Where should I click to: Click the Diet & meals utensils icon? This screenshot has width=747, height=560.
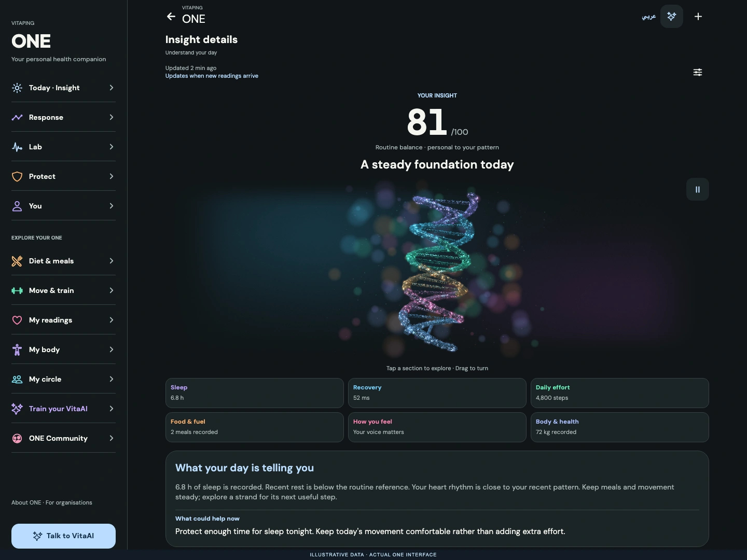coord(17,261)
